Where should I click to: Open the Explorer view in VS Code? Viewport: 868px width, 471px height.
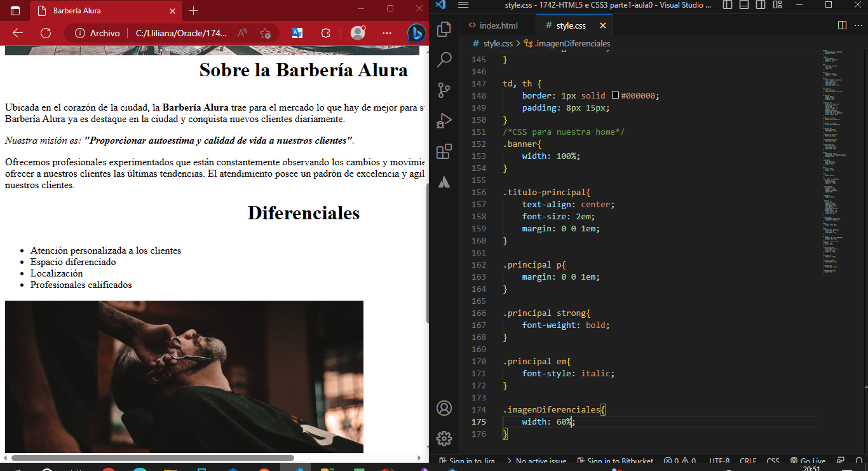pyautogui.click(x=444, y=29)
